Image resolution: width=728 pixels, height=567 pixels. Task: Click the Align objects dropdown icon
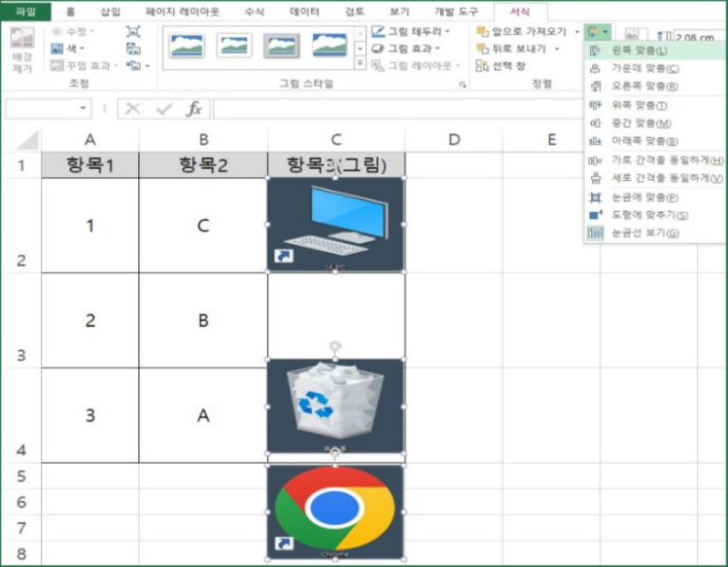point(598,32)
